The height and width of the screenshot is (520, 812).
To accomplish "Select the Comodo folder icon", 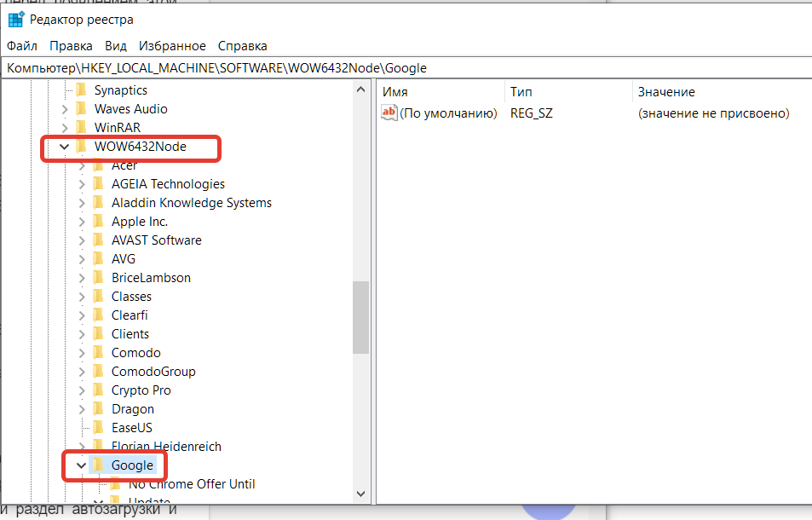I will [98, 352].
